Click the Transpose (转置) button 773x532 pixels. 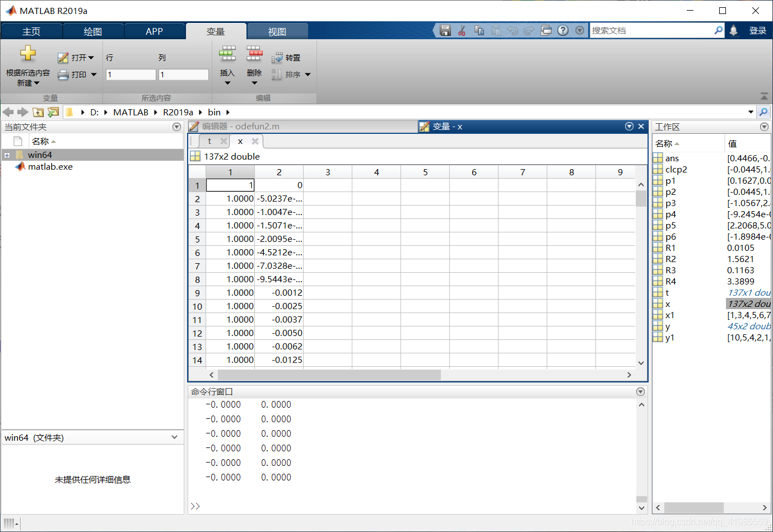[286, 58]
